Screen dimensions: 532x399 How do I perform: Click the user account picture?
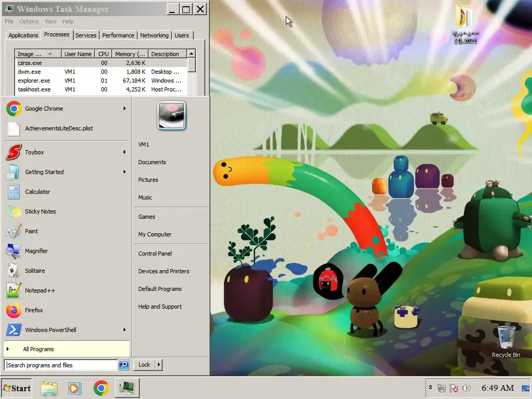click(171, 115)
